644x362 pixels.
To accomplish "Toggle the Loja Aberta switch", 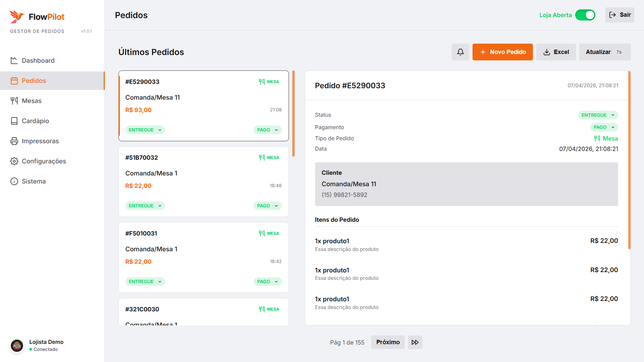I will pos(585,15).
